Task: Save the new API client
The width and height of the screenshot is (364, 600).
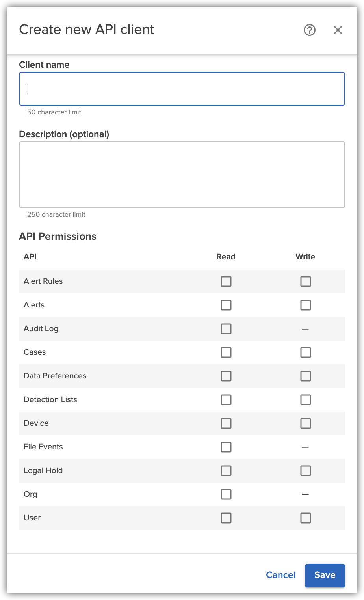Action: click(x=325, y=575)
